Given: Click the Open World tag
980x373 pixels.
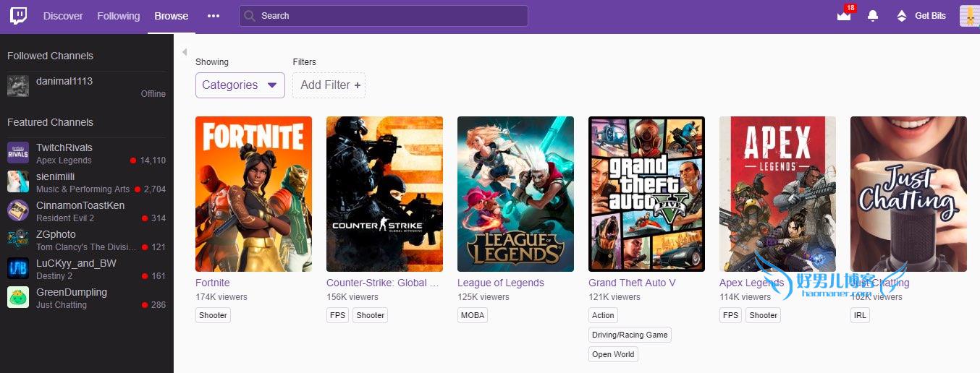Looking at the screenshot, I should (613, 354).
